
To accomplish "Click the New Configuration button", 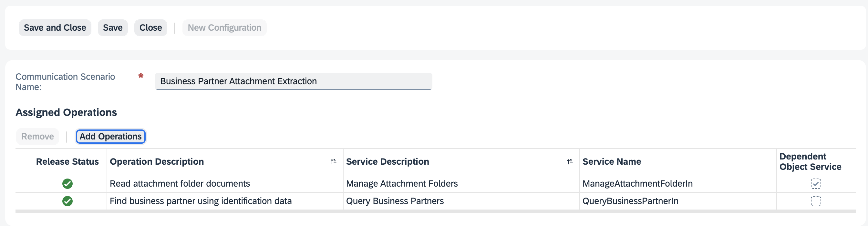I will (224, 28).
